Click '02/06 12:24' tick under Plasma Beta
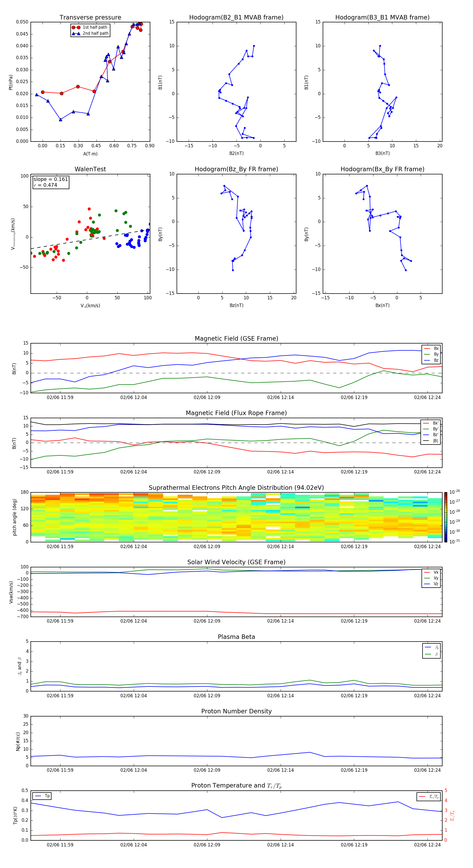Viewport: 473px width, 868px height. click(427, 695)
